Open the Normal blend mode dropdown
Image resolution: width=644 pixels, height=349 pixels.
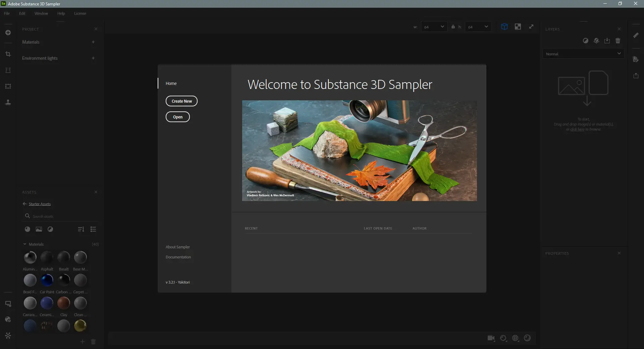coord(583,54)
